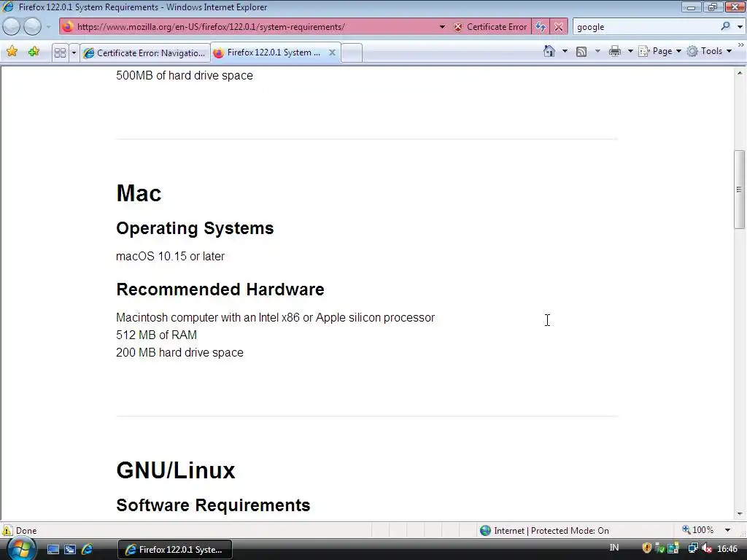This screenshot has height=560, width=747.
Task: Click the Recommended Hardware heading
Action: (220, 289)
